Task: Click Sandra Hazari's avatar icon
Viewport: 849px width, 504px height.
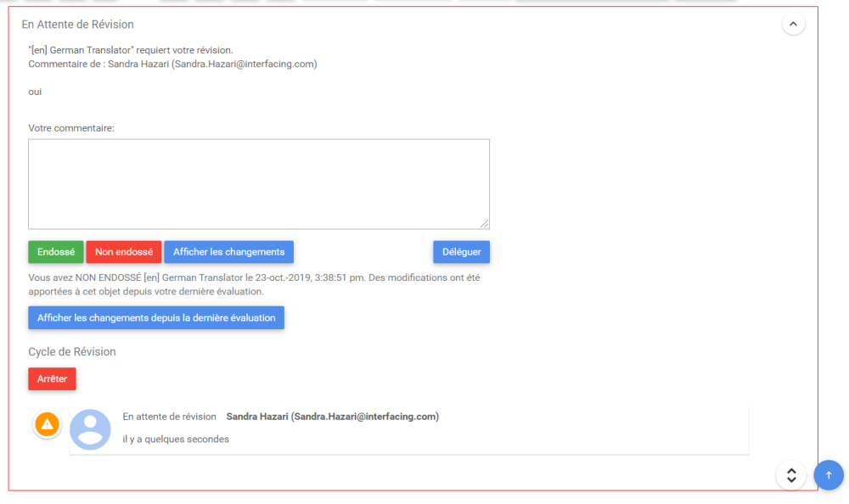Action: [91, 429]
